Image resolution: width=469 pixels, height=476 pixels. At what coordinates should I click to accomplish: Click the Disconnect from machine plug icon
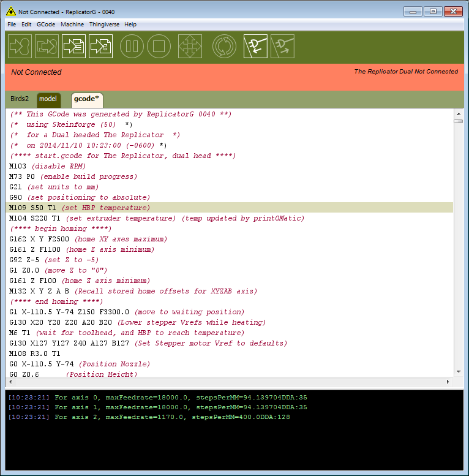pyautogui.click(x=282, y=46)
